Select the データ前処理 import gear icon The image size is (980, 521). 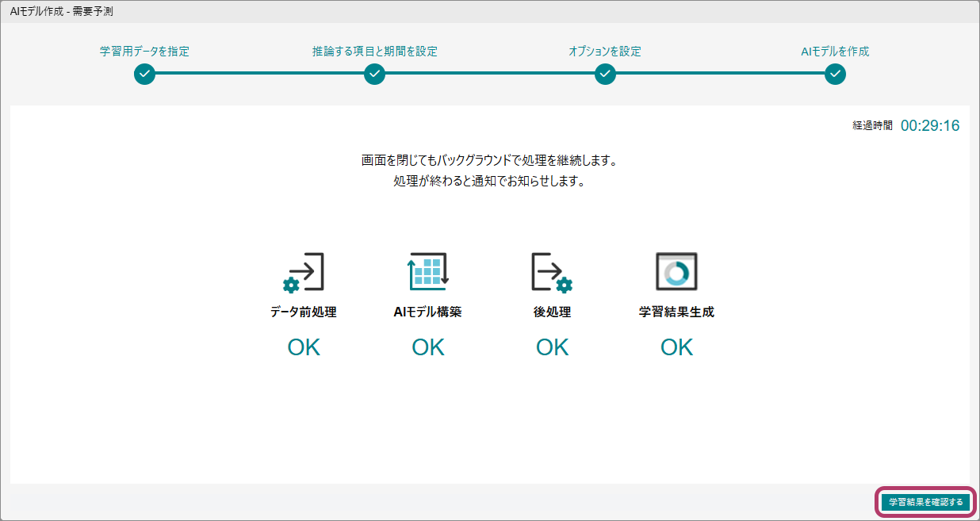pyautogui.click(x=304, y=273)
